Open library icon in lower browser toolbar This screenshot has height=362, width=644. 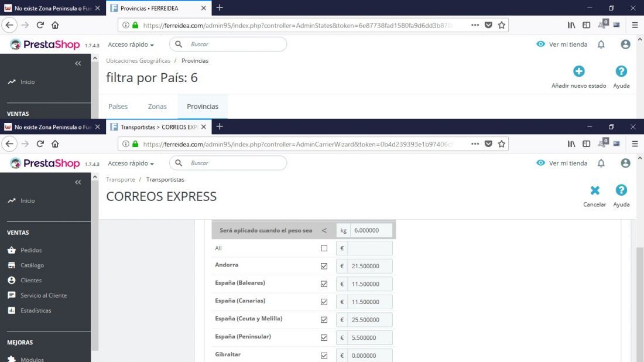pos(571,144)
